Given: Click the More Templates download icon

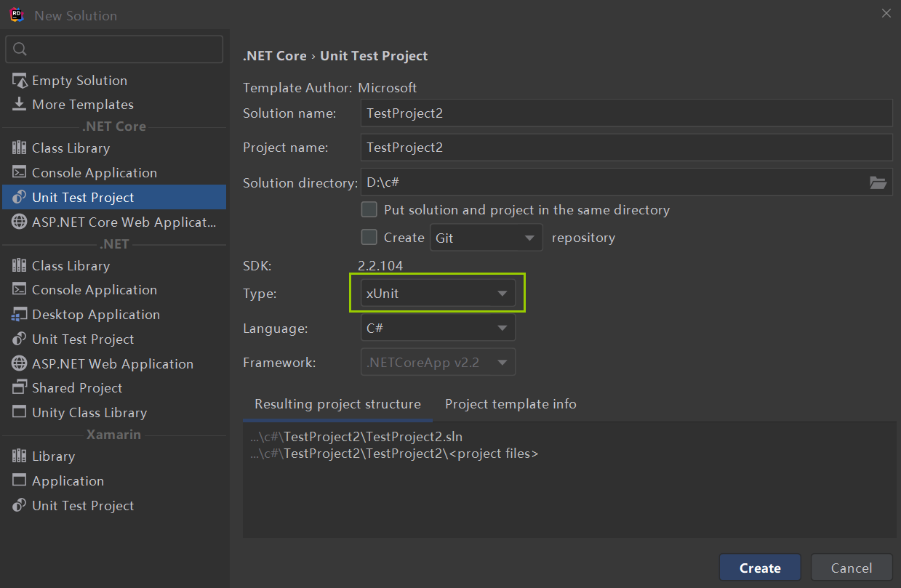Looking at the screenshot, I should pyautogui.click(x=20, y=105).
